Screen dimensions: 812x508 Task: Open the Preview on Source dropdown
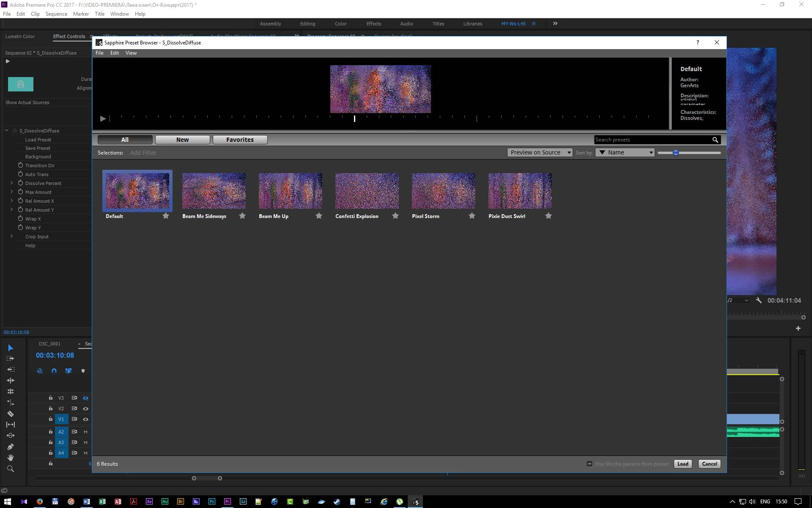tap(540, 152)
